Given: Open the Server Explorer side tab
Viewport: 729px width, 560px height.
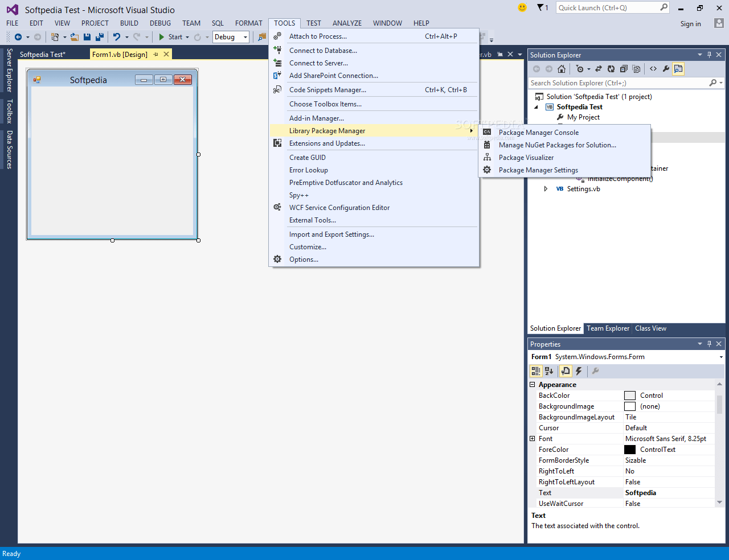Looking at the screenshot, I should coord(9,70).
